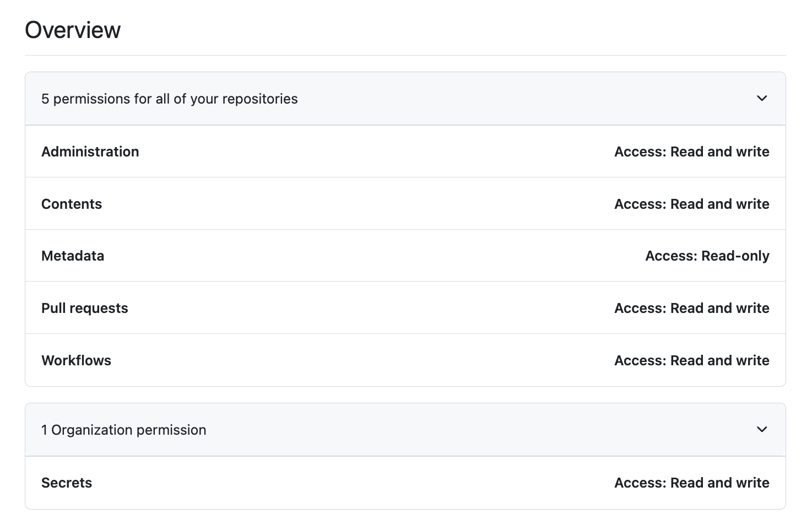Collapse the Organization permission chevron
812x530 pixels.
click(x=762, y=430)
